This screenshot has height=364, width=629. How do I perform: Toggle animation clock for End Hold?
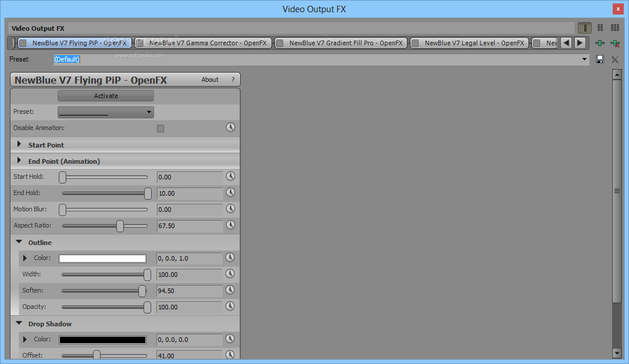pos(230,192)
